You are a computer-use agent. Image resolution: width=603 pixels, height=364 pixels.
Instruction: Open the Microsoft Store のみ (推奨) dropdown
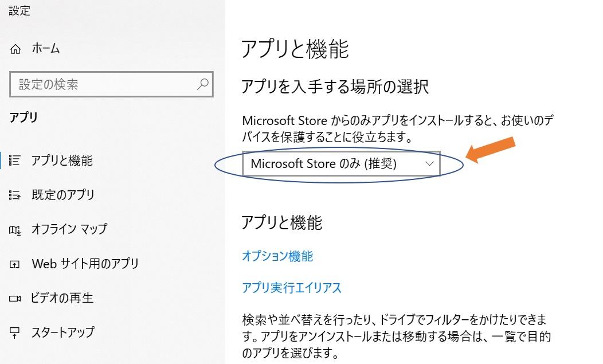point(341,164)
